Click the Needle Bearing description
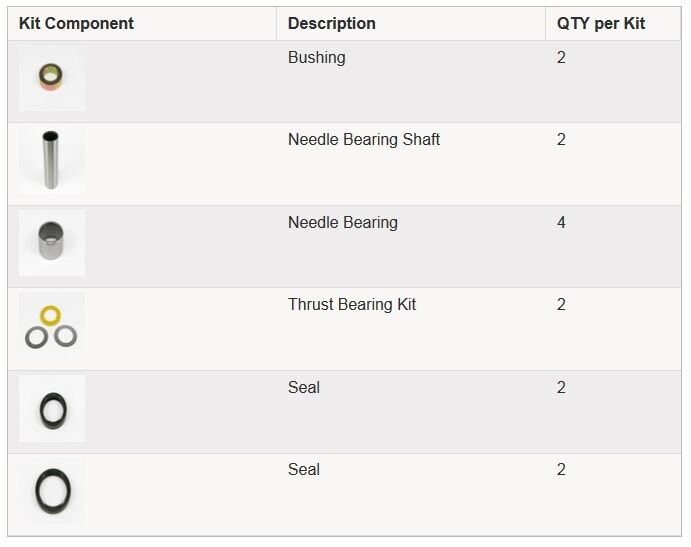The image size is (691, 547). pyautogui.click(x=343, y=223)
